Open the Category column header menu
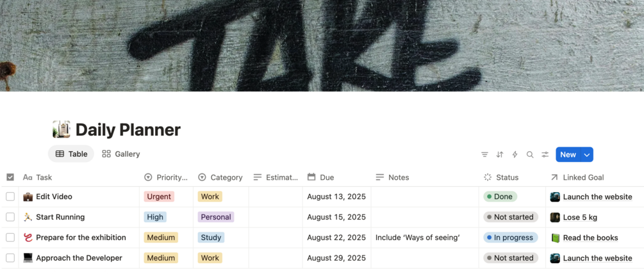 (x=220, y=177)
